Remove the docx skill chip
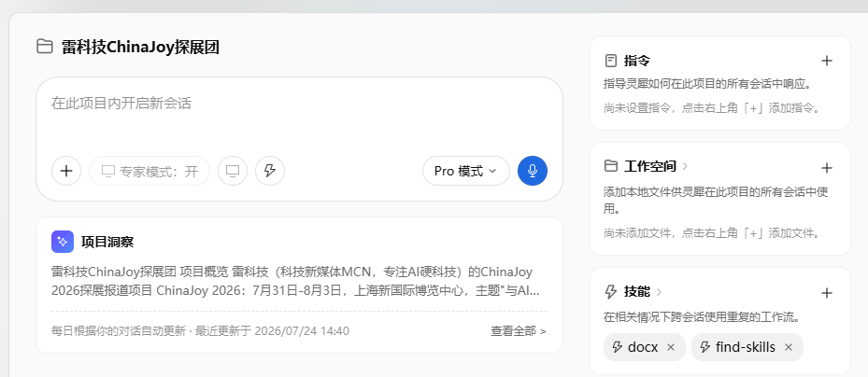The width and height of the screenshot is (868, 377). pyautogui.click(x=671, y=347)
